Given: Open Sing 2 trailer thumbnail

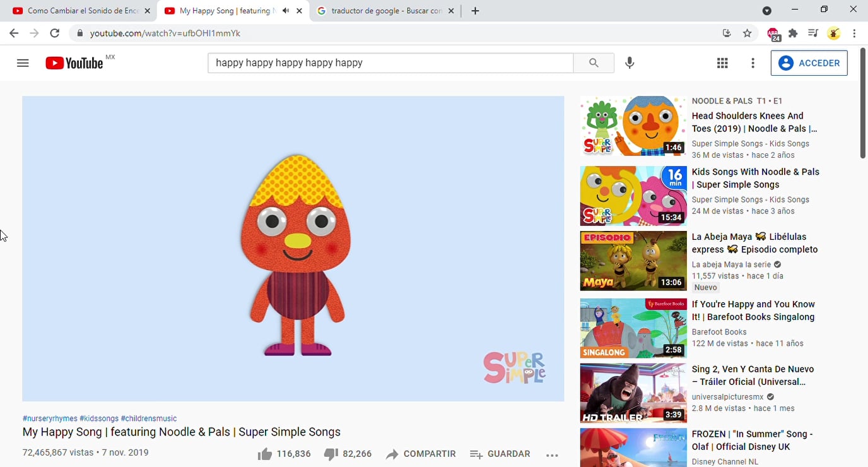Looking at the screenshot, I should click(x=633, y=393).
